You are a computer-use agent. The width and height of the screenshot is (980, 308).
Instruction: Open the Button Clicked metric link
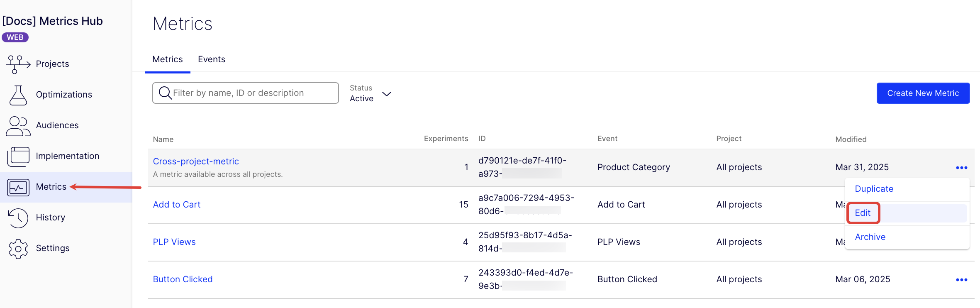tap(183, 279)
